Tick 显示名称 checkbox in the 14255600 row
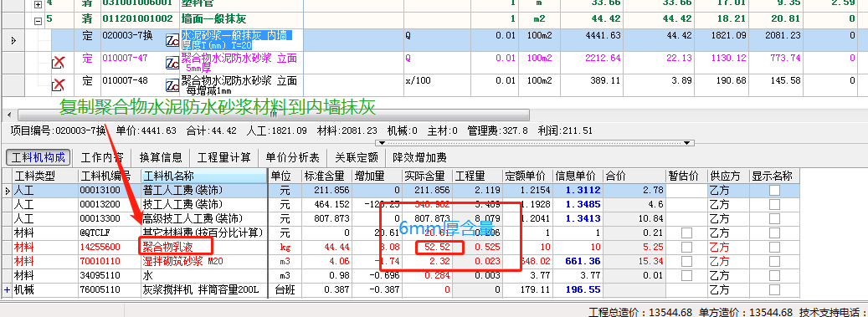This screenshot has width=868, height=317. click(774, 247)
